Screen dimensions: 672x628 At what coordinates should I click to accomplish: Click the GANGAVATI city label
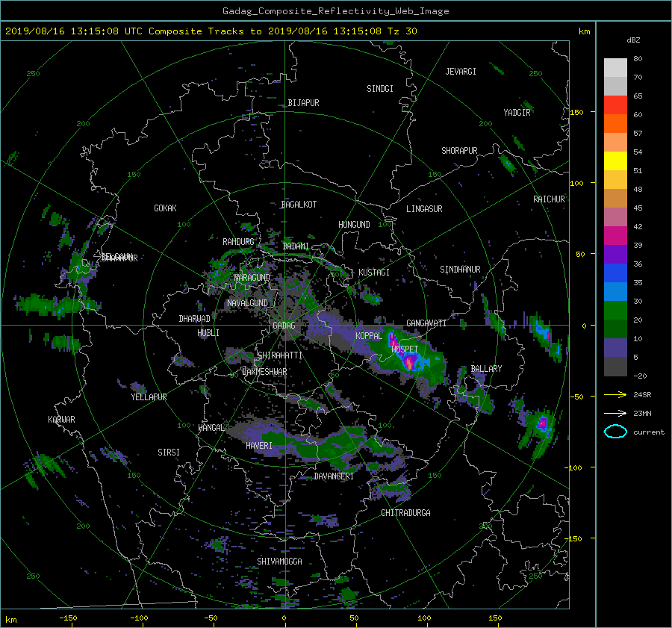(x=426, y=323)
